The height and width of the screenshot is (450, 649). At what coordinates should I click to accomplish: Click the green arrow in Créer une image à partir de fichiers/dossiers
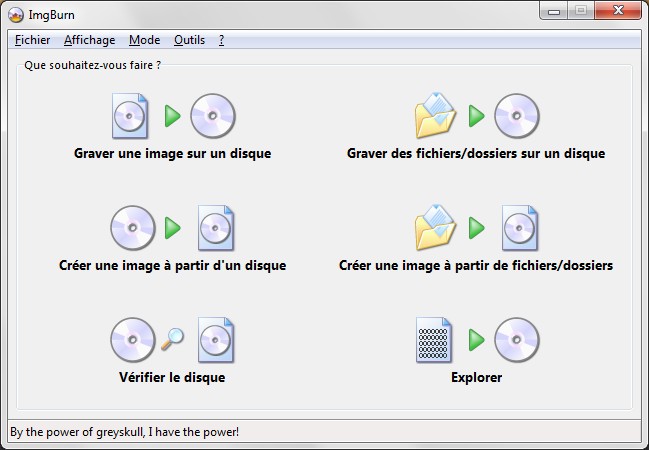tap(476, 228)
